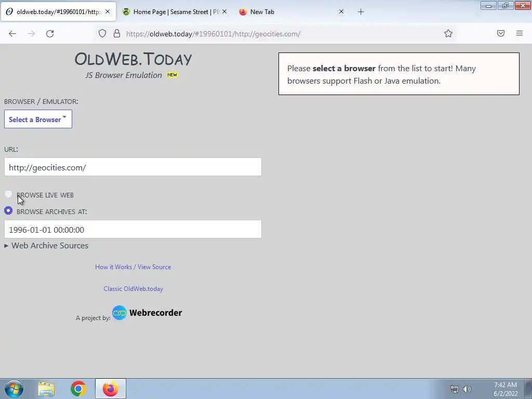Screen dimensions: 532x399
Task: Click the taskbar clock showing 7:42 AM
Action: [506, 389]
